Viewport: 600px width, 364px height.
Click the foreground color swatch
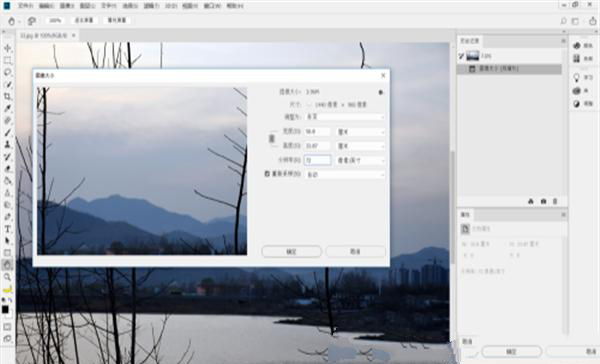pos(5,309)
